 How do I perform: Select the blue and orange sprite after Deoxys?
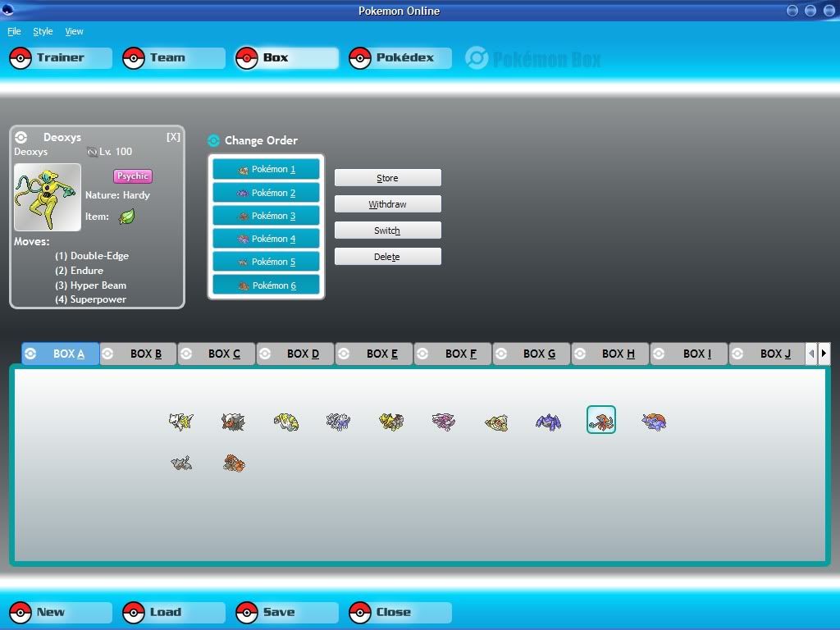[654, 422]
